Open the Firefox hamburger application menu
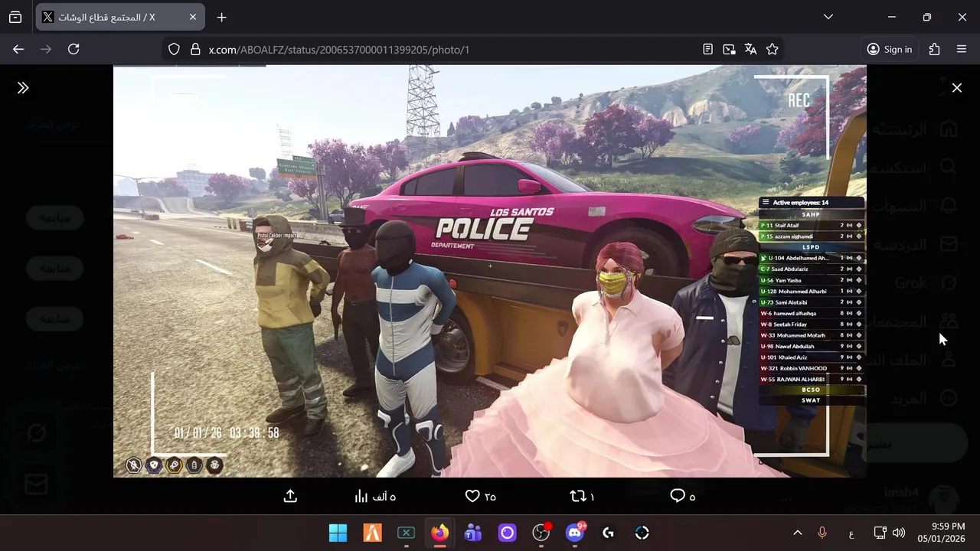This screenshot has width=980, height=551. coord(962,49)
